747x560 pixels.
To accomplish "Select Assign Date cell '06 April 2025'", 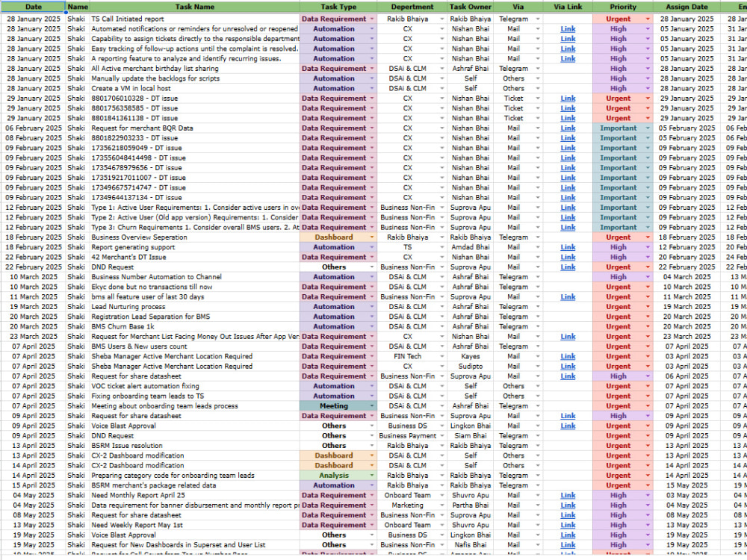I will tap(686, 376).
